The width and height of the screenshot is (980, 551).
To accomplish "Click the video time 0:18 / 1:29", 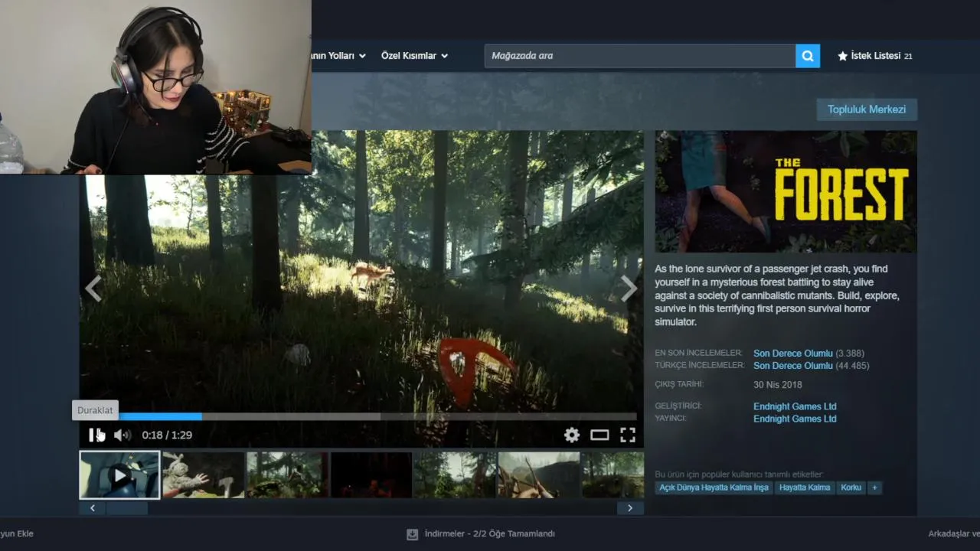I will pyautogui.click(x=167, y=435).
